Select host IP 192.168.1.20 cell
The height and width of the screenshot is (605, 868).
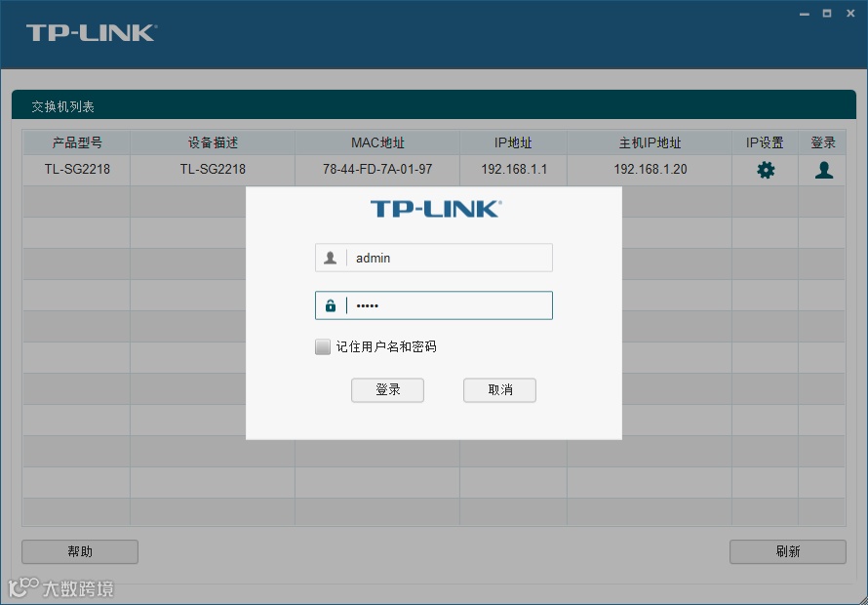pos(650,170)
